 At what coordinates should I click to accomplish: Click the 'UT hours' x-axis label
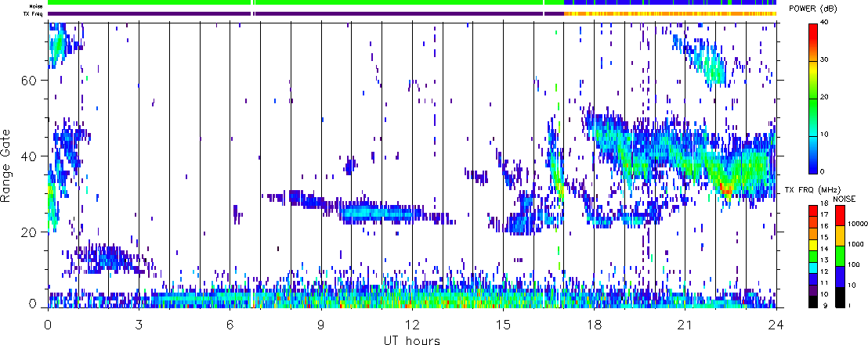412,340
